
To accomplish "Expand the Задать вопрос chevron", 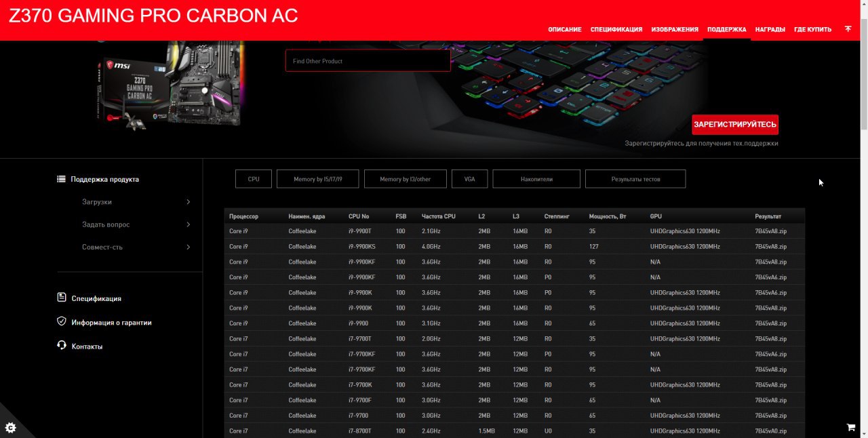I will [188, 224].
